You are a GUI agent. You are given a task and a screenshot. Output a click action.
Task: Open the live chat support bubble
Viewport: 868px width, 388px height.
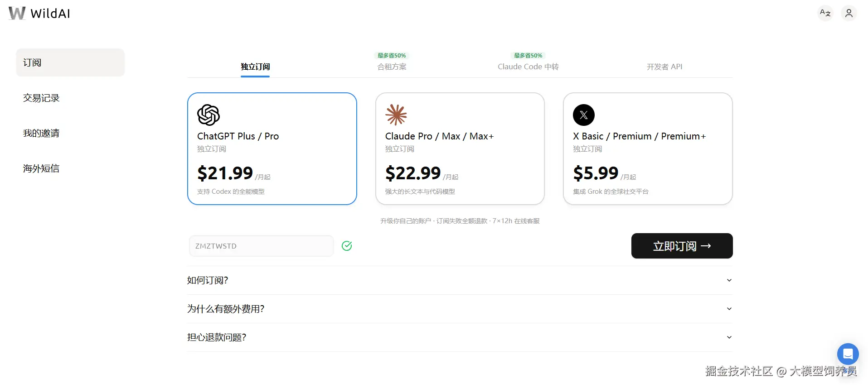coord(848,354)
